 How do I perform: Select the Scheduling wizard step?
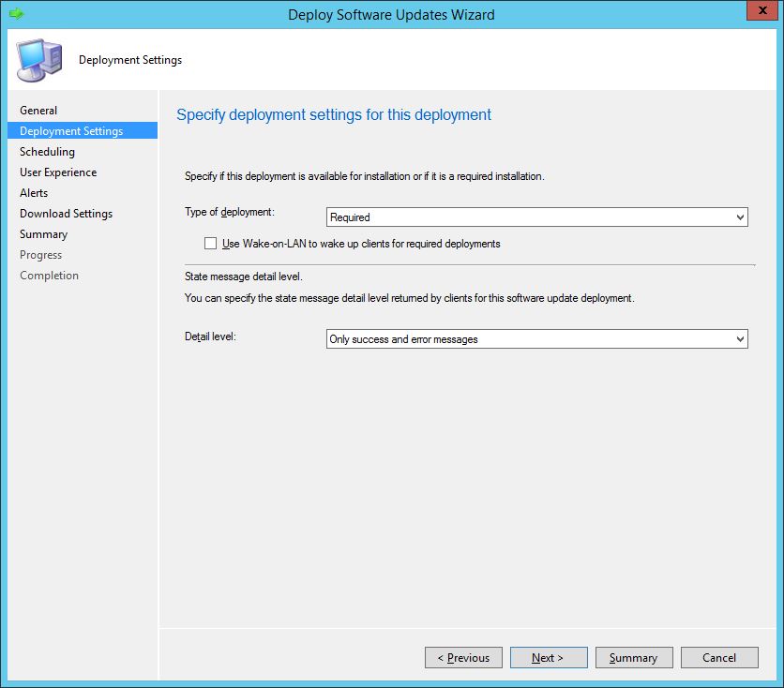47,151
